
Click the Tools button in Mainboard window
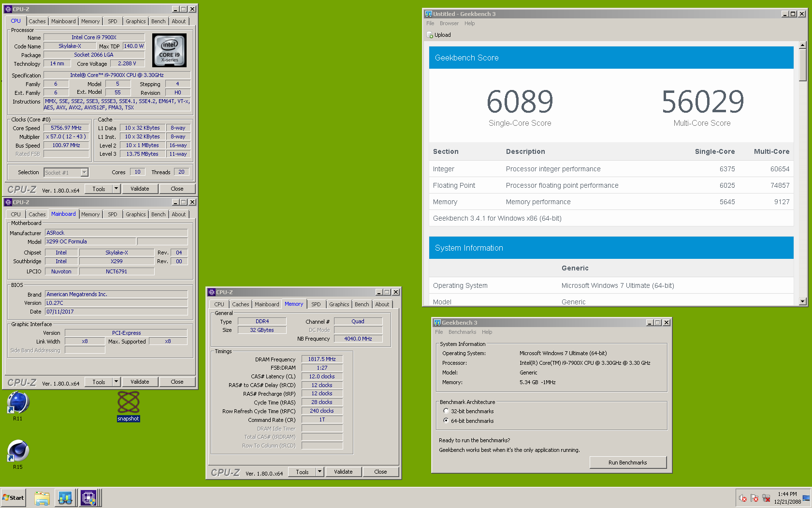[99, 382]
